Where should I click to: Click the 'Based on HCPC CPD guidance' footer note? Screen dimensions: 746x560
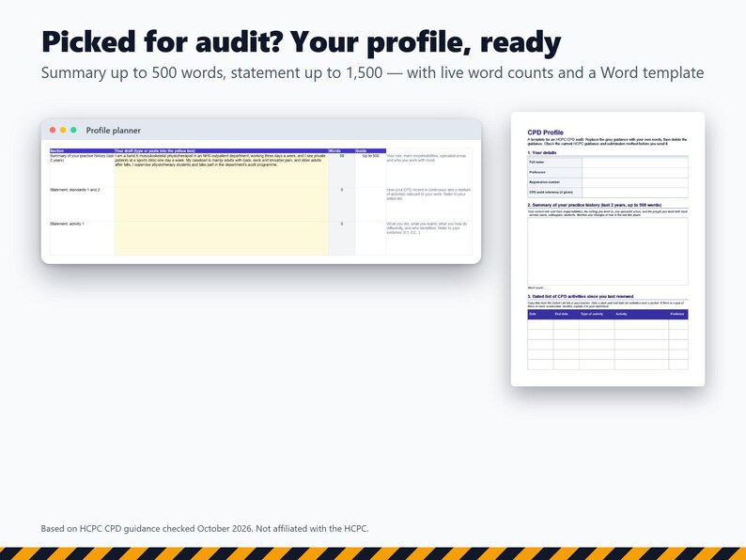click(205, 528)
